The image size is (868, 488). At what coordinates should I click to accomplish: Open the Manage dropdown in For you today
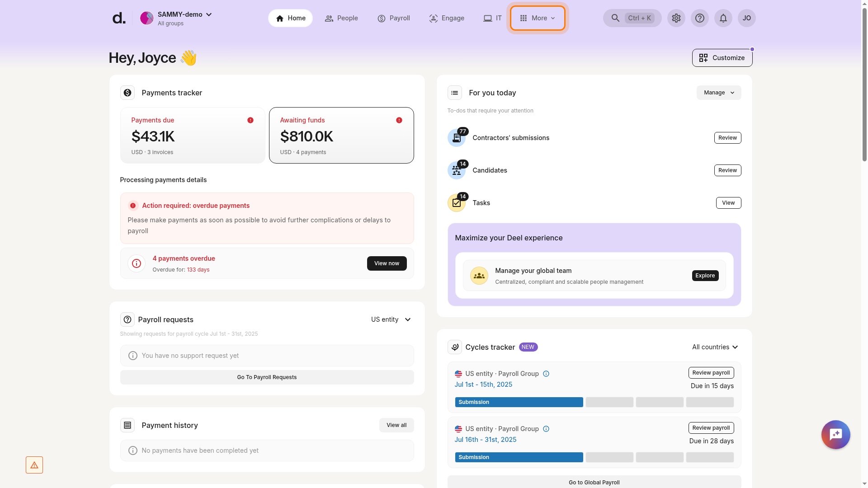(x=719, y=93)
